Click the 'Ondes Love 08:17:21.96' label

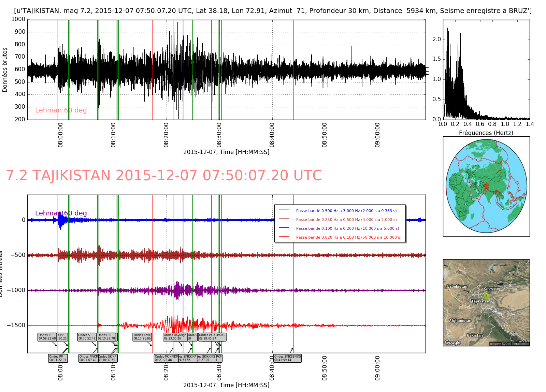point(142,337)
